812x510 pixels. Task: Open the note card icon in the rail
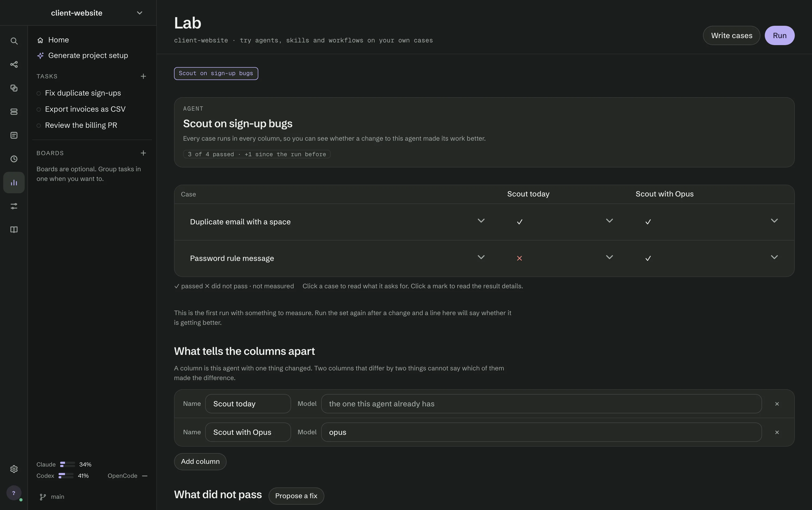click(14, 135)
